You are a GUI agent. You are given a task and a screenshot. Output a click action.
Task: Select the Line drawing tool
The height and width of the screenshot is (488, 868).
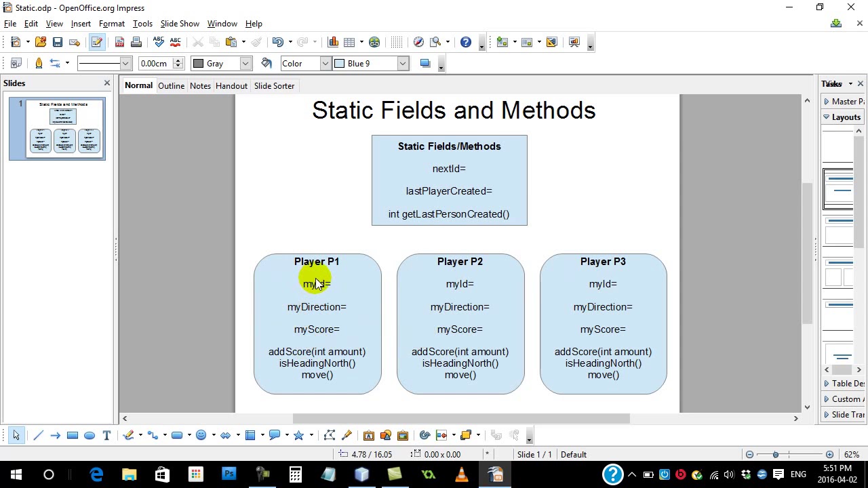point(38,435)
